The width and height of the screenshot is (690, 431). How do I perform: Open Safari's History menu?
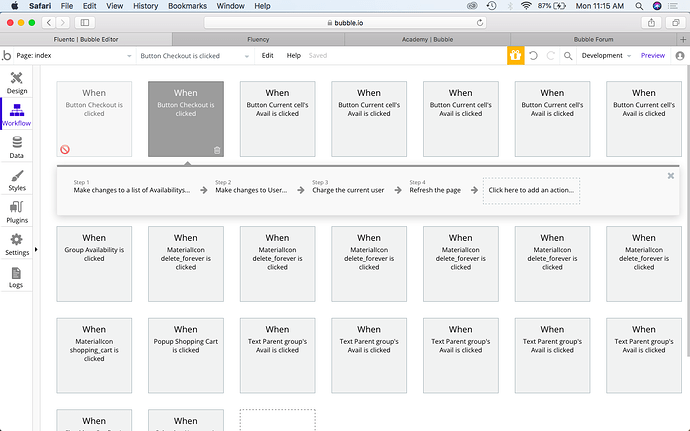point(145,6)
